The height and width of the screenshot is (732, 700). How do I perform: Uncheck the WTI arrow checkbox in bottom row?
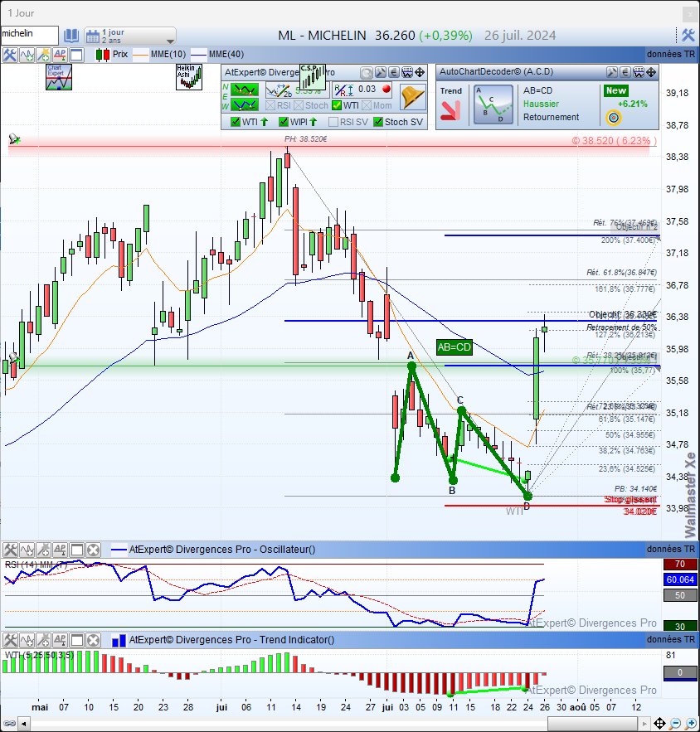[x=236, y=122]
